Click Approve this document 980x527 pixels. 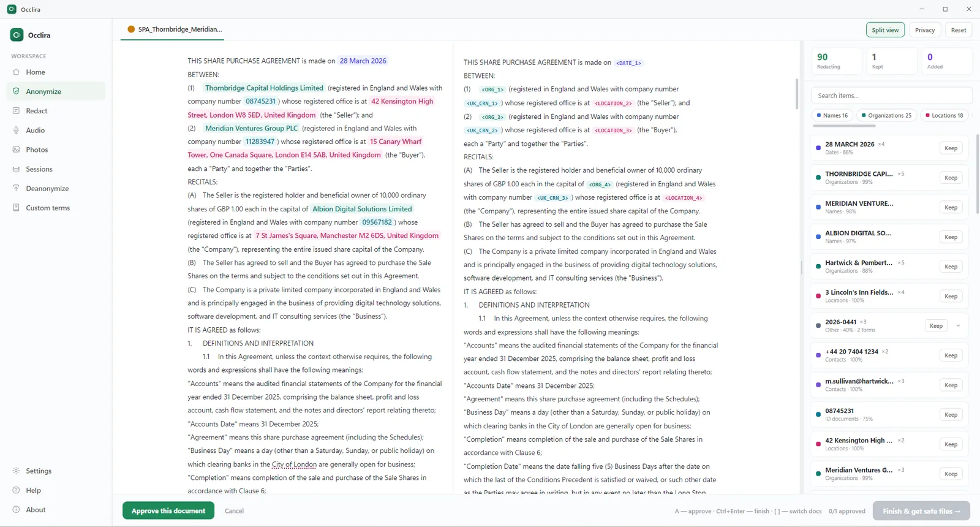[168, 510]
